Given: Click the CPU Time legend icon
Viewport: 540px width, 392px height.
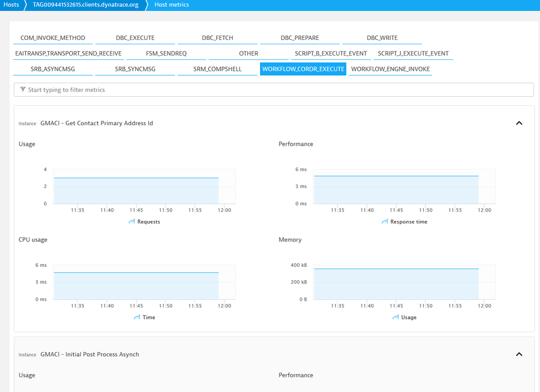Looking at the screenshot, I should [x=137, y=317].
